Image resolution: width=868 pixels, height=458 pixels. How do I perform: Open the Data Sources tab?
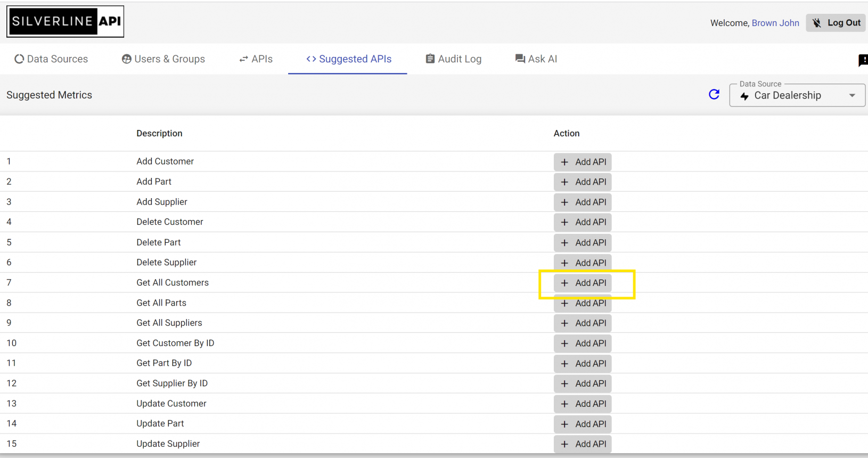pos(51,59)
